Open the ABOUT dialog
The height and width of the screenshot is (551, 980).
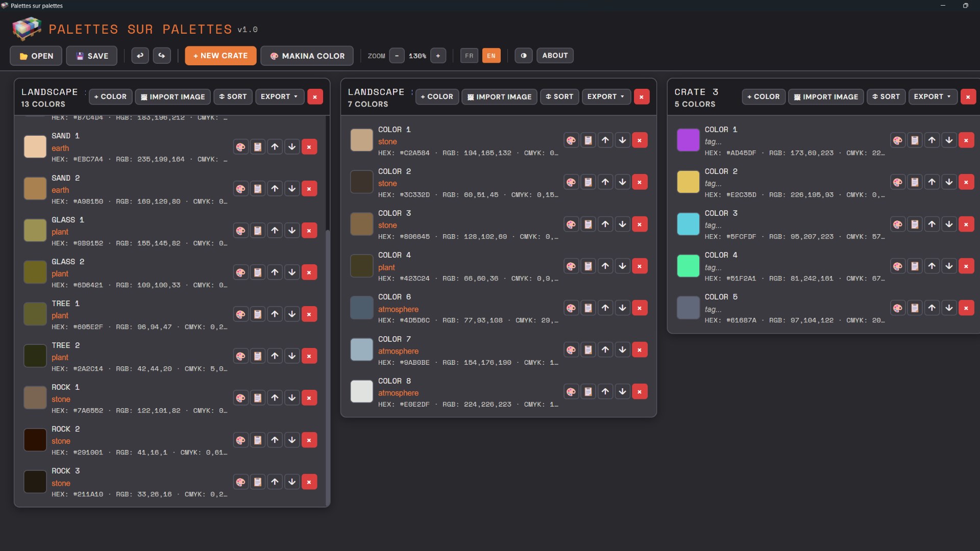point(555,56)
